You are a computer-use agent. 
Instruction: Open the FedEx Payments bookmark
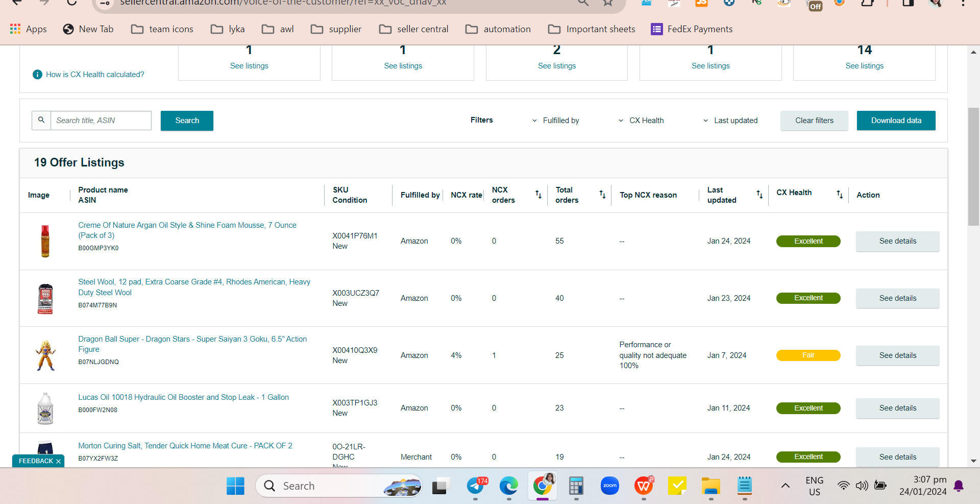click(x=692, y=29)
